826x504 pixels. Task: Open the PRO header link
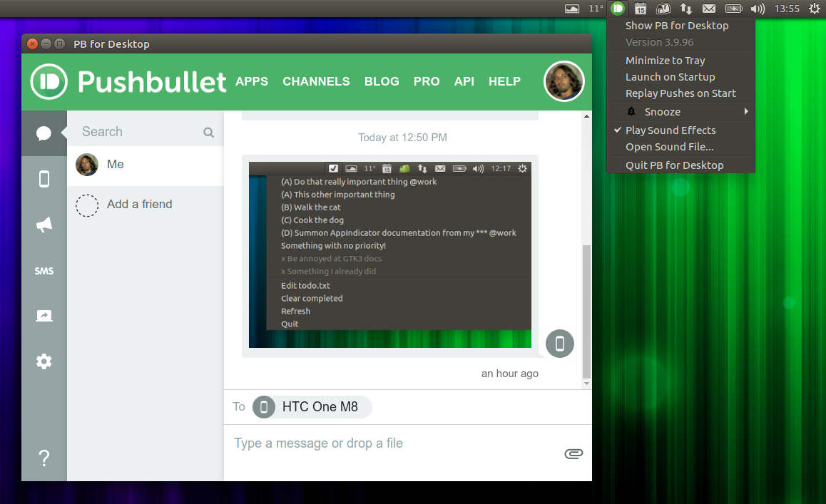pos(427,82)
